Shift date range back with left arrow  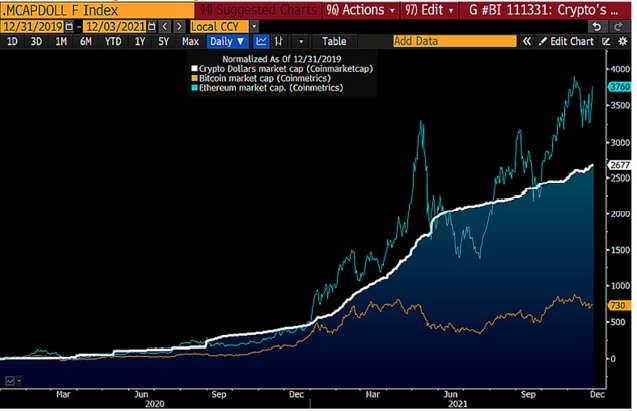[165, 27]
